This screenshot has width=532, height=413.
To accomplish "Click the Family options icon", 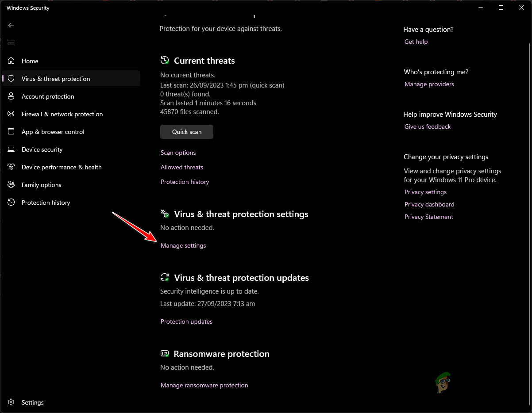I will pos(11,185).
